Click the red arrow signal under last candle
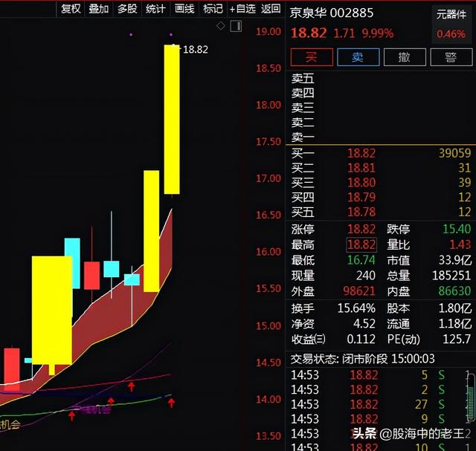The image size is (476, 451). (x=172, y=403)
